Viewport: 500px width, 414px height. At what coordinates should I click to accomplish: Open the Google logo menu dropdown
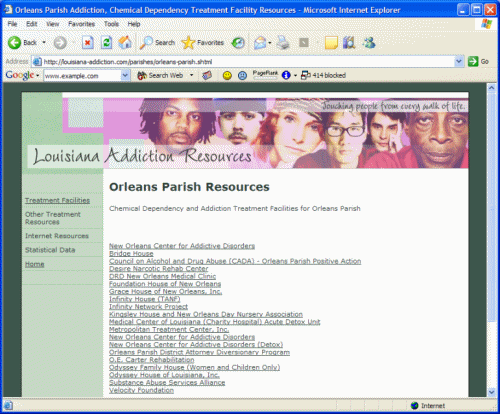pyautogui.click(x=38, y=76)
